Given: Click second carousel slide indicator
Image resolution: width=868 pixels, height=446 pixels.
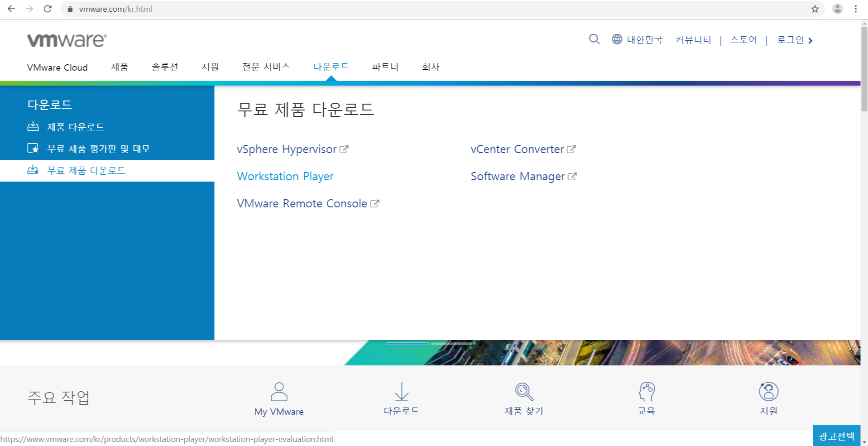Looking at the screenshot, I should pyautogui.click(x=451, y=344).
